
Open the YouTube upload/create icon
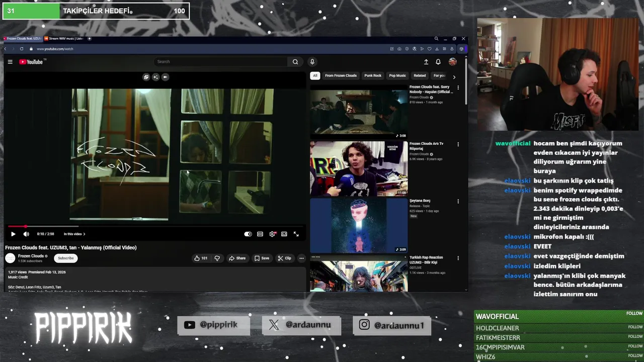pyautogui.click(x=426, y=62)
